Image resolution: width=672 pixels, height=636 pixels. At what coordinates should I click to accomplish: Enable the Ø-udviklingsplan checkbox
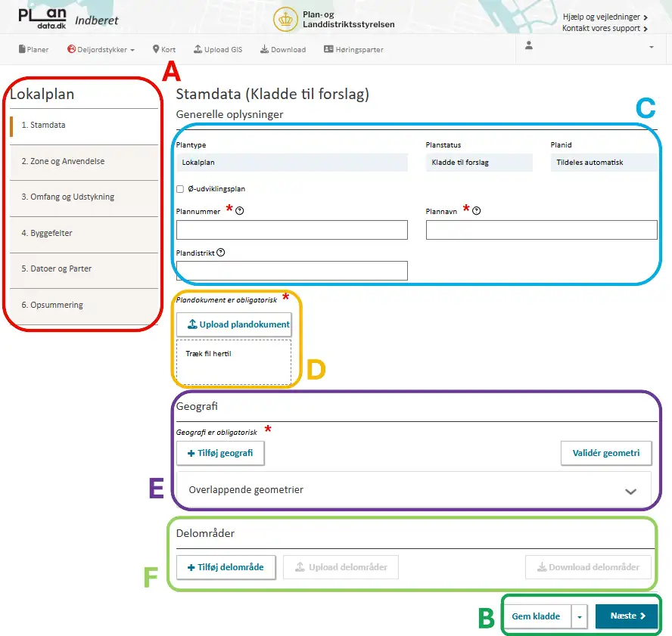(x=180, y=189)
